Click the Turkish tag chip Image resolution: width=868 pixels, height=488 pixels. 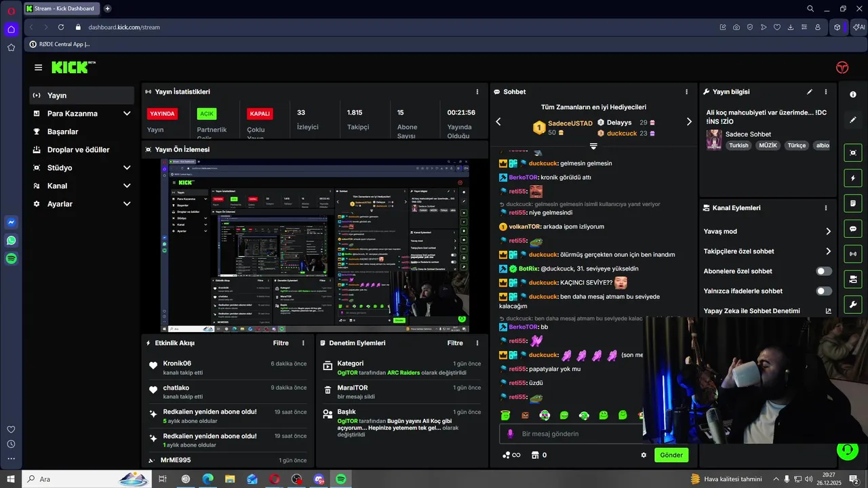(738, 145)
